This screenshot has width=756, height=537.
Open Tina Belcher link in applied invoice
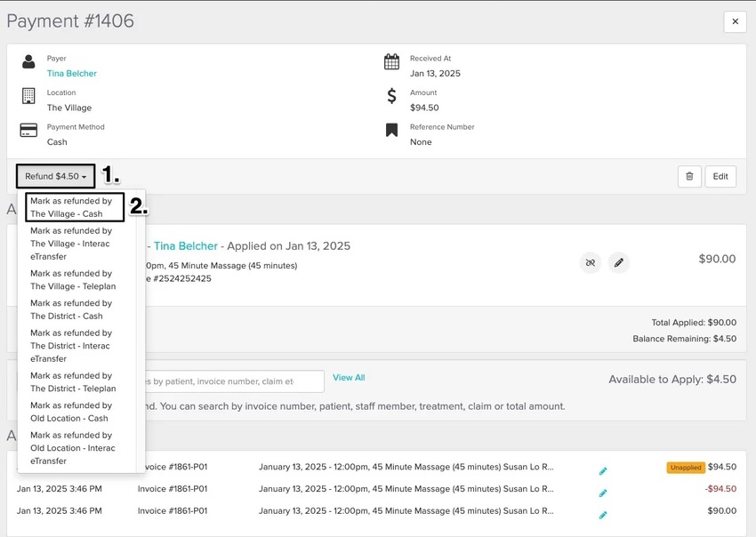tap(186, 246)
